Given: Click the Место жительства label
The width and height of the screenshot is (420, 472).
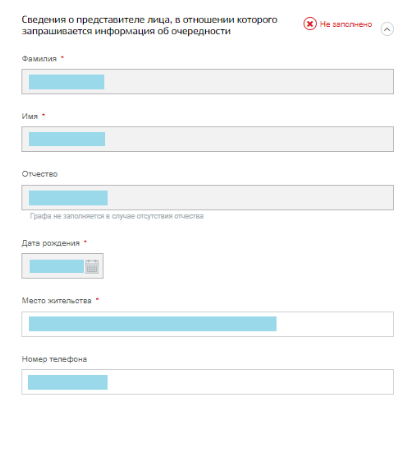Looking at the screenshot, I should (56, 301).
